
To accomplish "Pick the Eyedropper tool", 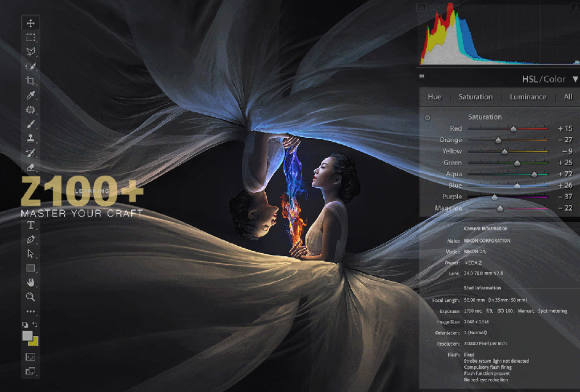I will pyautogui.click(x=31, y=95).
